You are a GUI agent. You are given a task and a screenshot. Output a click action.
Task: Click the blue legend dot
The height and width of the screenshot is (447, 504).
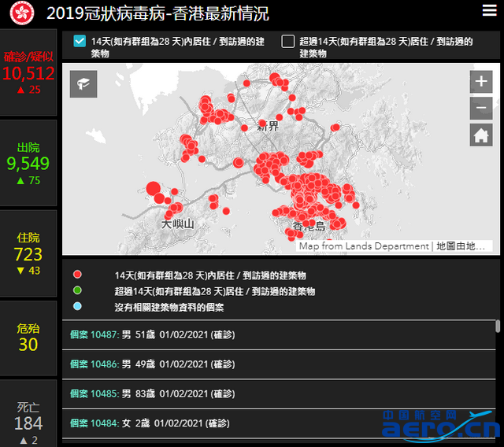77,306
